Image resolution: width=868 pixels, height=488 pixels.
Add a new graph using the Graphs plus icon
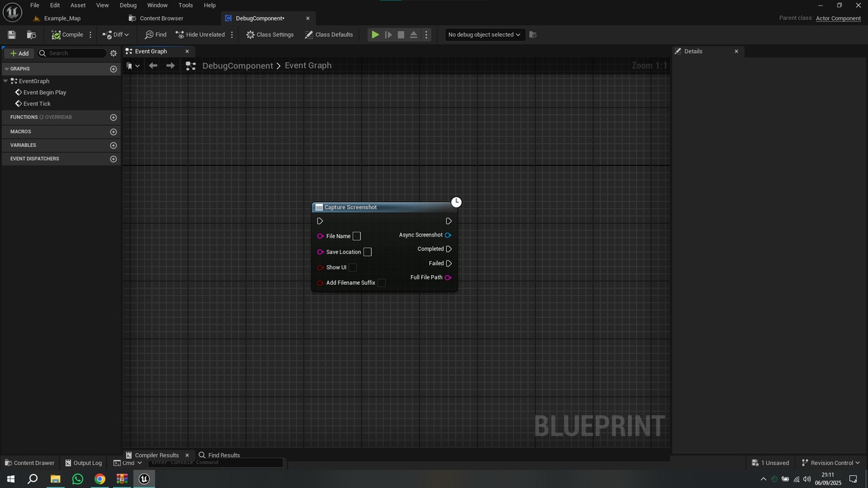(x=113, y=69)
